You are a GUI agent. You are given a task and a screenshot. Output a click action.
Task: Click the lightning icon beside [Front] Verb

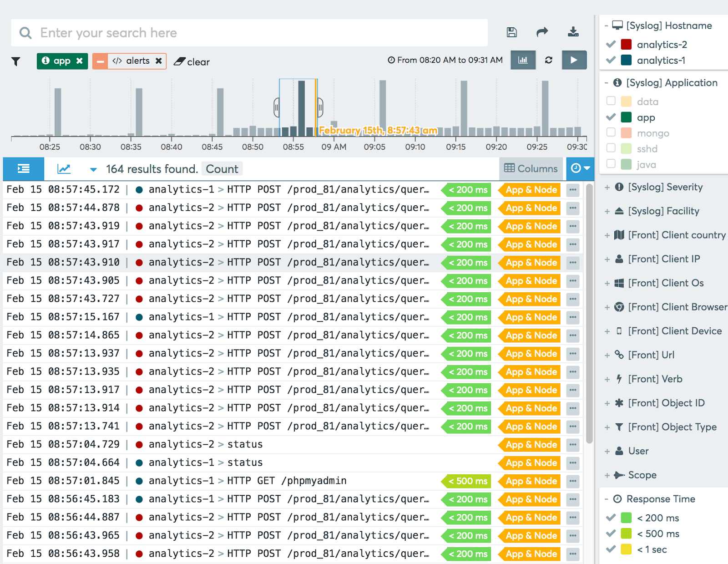click(x=619, y=379)
